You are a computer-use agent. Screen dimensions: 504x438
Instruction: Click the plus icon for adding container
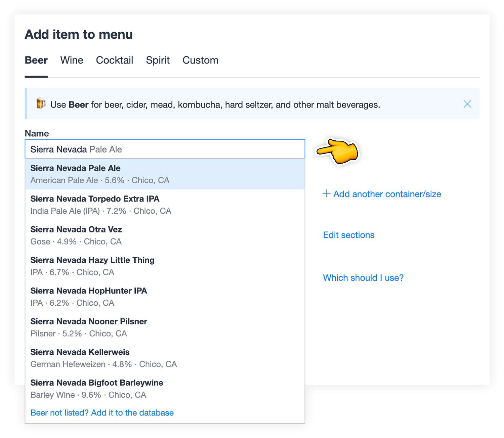coord(326,193)
